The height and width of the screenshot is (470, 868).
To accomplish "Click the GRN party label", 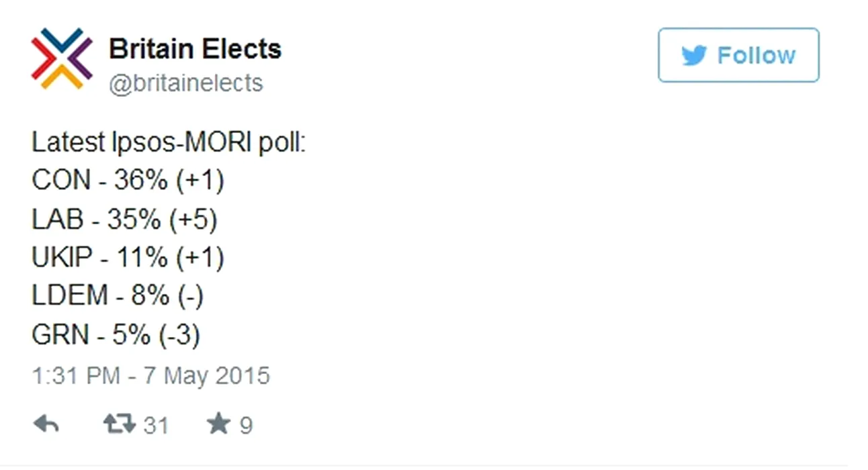I will pos(59,335).
